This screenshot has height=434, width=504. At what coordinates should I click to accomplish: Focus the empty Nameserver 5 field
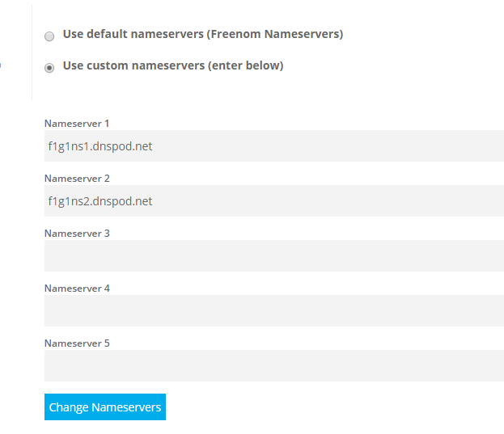click(274, 365)
